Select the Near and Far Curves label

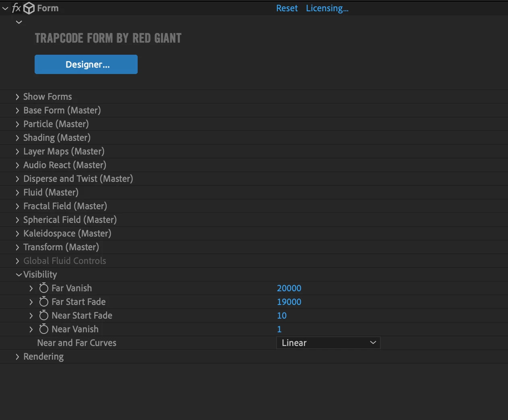[x=77, y=343]
